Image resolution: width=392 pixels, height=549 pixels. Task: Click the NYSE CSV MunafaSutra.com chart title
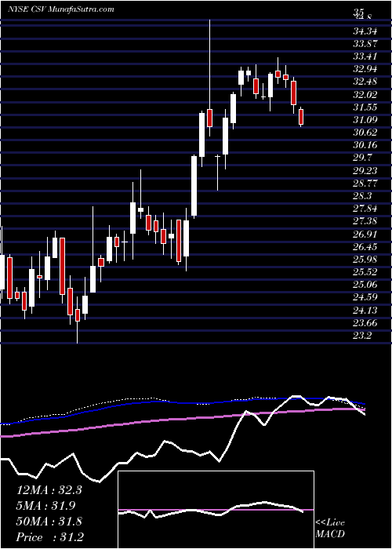[61, 9]
